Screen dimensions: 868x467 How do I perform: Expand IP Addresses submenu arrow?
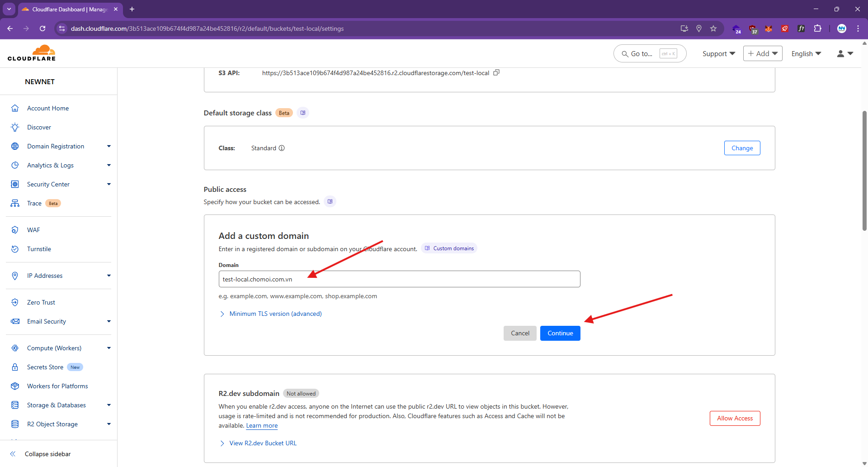[x=109, y=276]
